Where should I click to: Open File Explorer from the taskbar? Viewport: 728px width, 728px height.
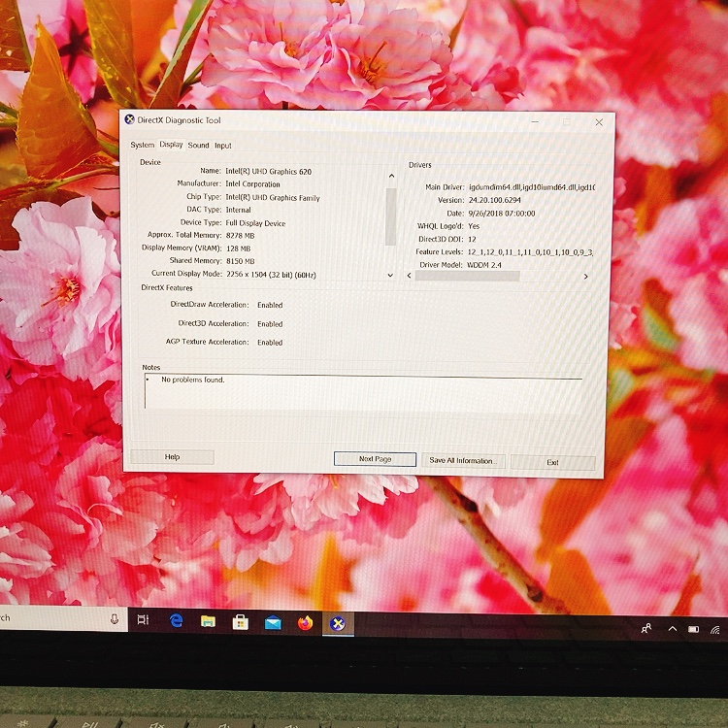(x=208, y=622)
